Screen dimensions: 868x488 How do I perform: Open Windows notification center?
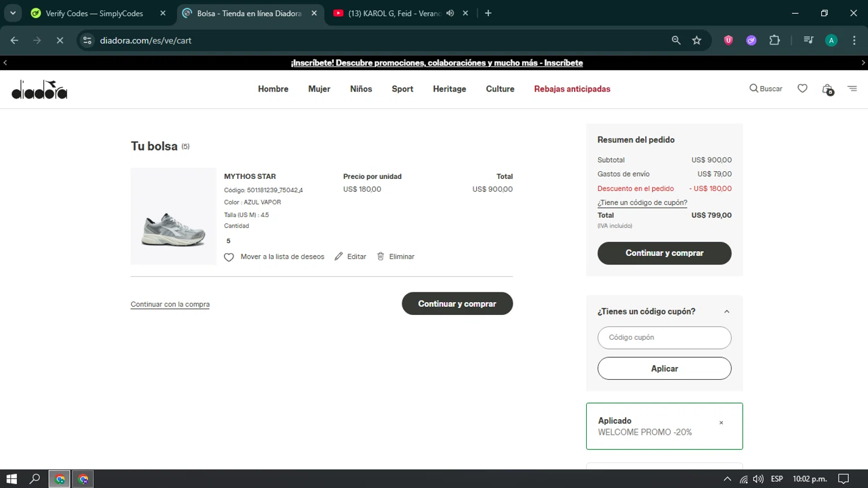tap(844, 479)
